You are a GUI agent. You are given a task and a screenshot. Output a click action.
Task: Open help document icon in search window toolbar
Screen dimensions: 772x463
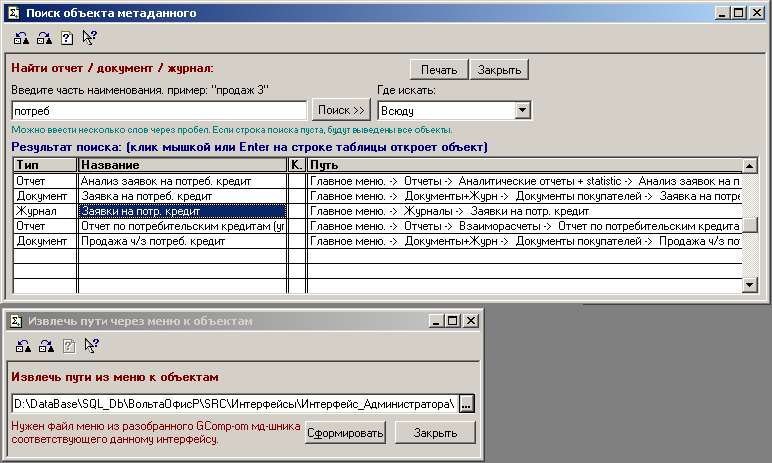point(66,39)
